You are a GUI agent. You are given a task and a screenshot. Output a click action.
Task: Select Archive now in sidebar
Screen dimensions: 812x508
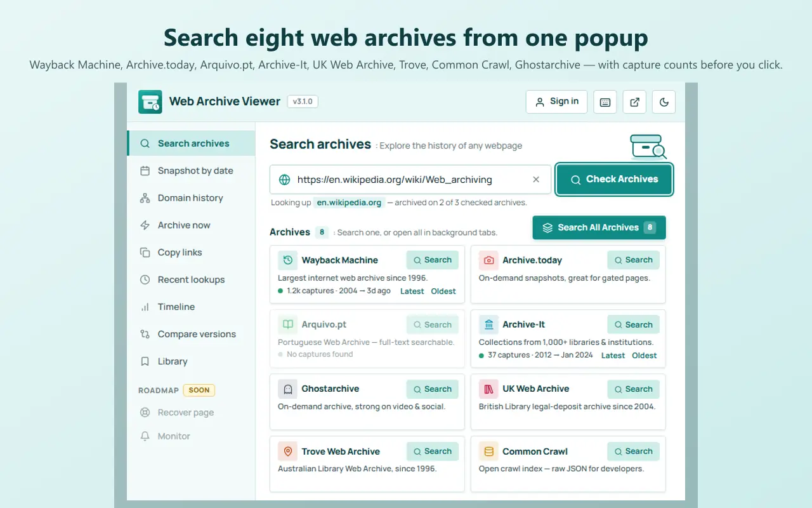tap(191, 225)
